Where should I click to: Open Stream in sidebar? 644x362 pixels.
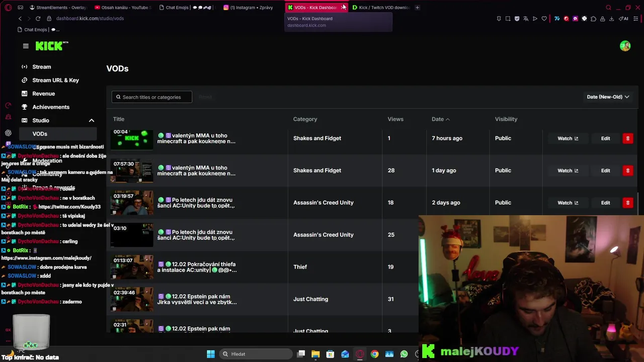(41, 67)
